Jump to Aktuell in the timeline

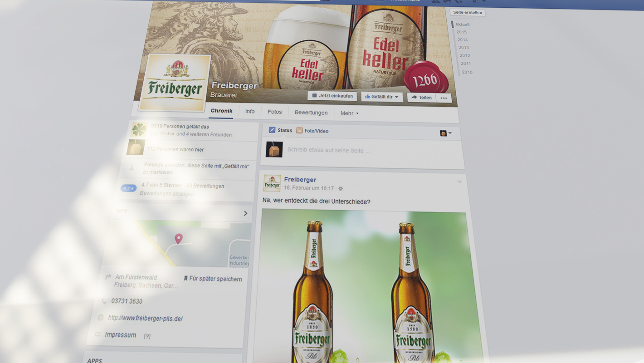(462, 25)
